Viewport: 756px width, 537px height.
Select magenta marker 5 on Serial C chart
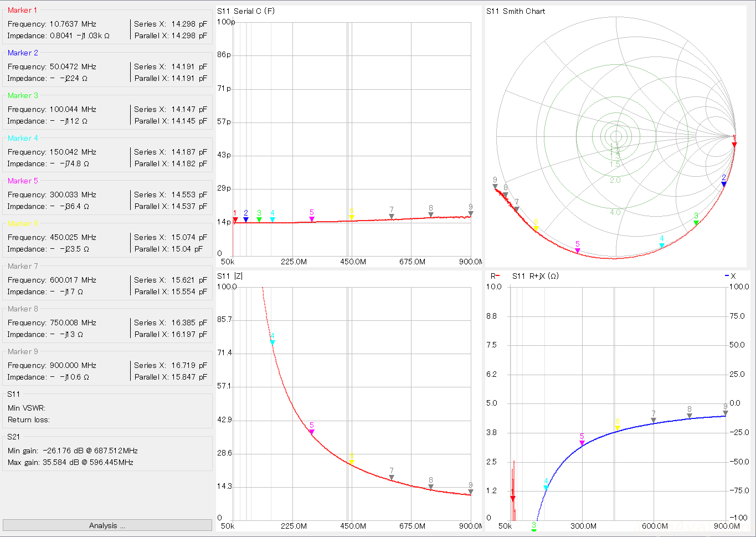click(312, 219)
